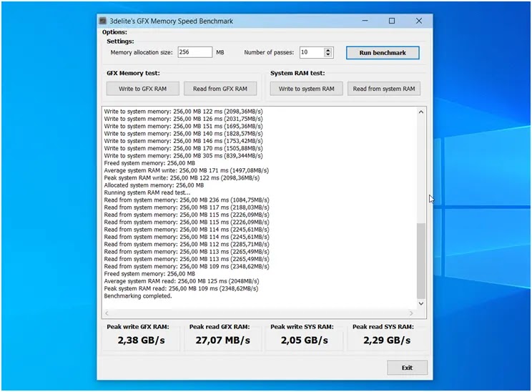The width and height of the screenshot is (532, 392).
Task: Click the log scroll down arrow
Action: [421, 303]
